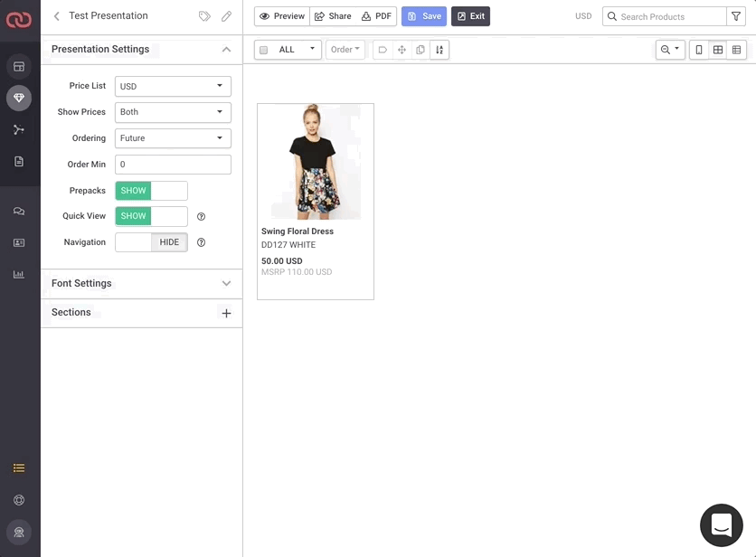Click the Share button
This screenshot has width=756, height=557.
coord(333,16)
